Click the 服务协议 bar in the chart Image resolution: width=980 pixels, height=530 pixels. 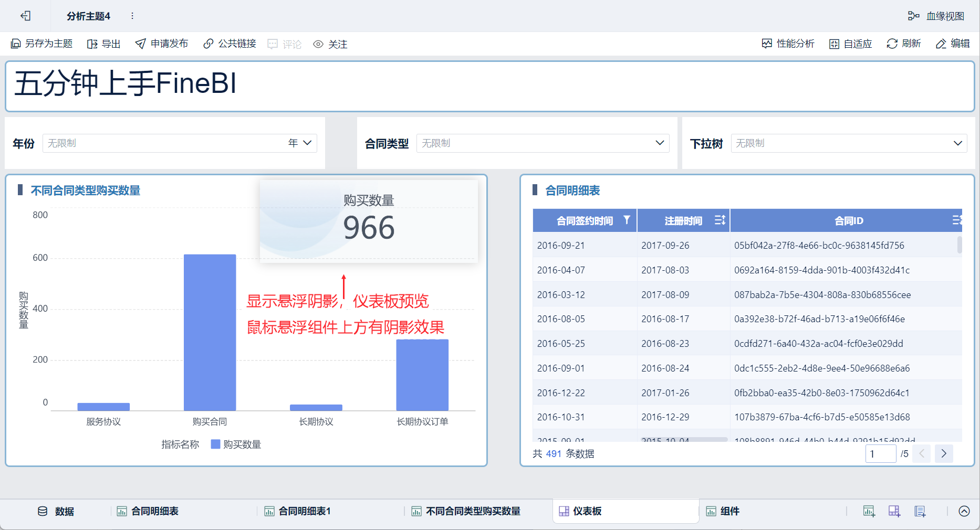point(103,407)
